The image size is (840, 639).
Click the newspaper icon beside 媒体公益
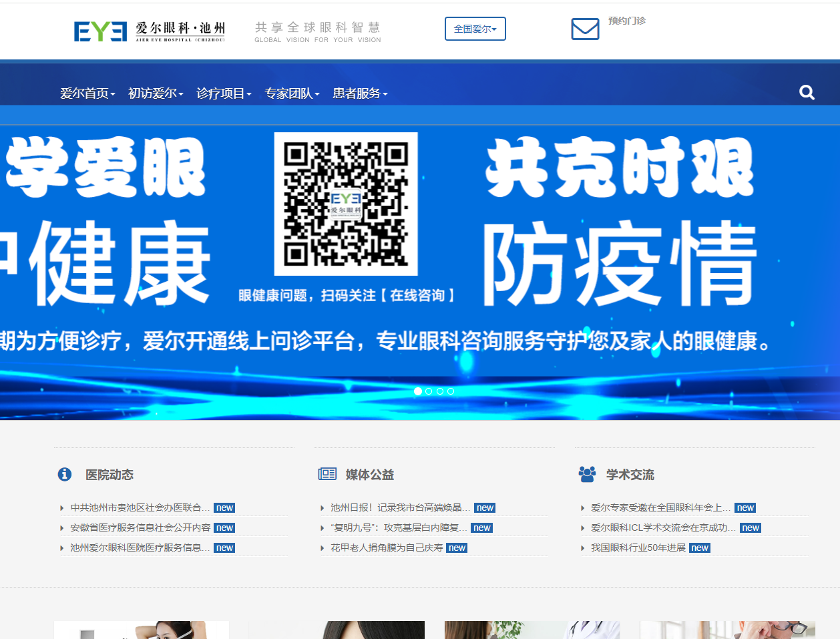point(327,474)
